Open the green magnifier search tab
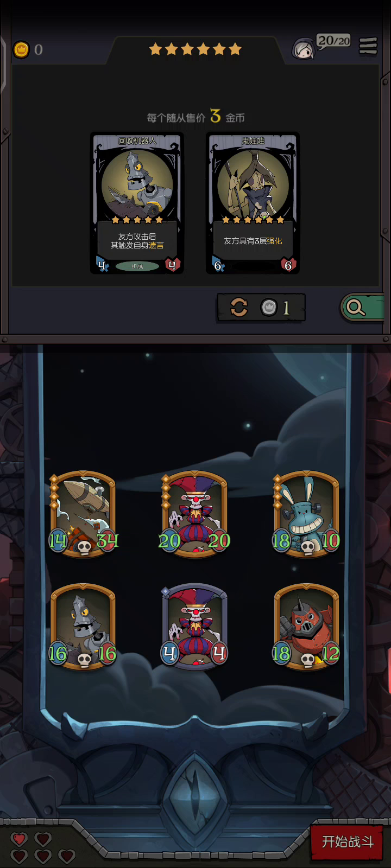Viewport: 391px width, 868px height. pyautogui.click(x=362, y=308)
